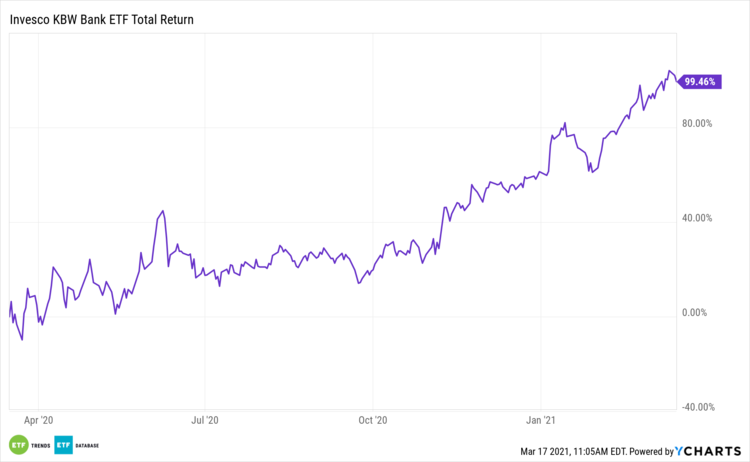Click the line's peak near the 99.46% tag

(x=669, y=71)
